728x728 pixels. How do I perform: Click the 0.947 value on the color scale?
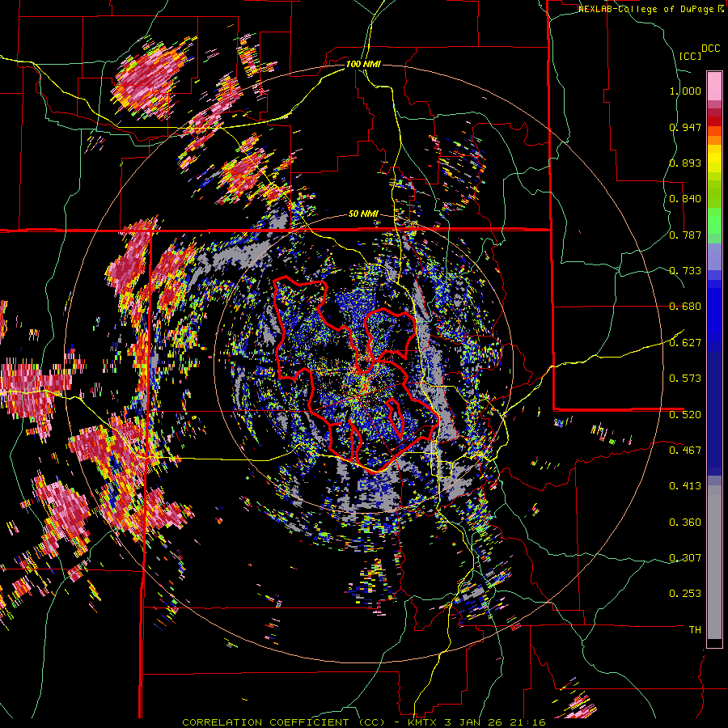coord(685,127)
